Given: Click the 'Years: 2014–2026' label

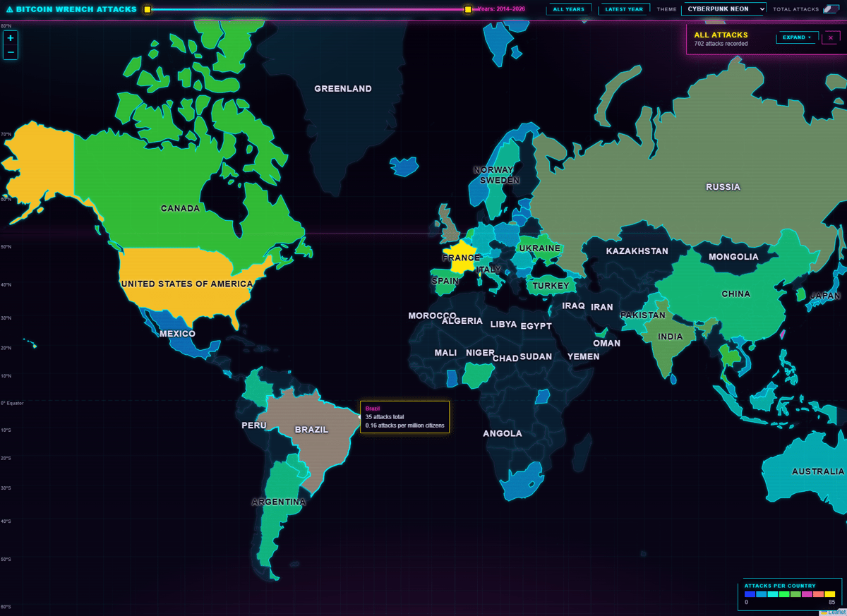Looking at the screenshot, I should click(501, 9).
